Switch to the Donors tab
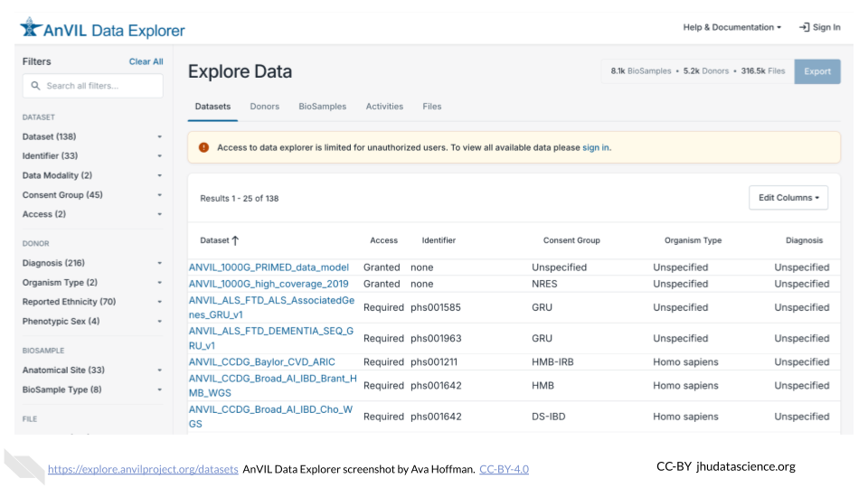Viewport: 868px width, 488px height. point(265,107)
